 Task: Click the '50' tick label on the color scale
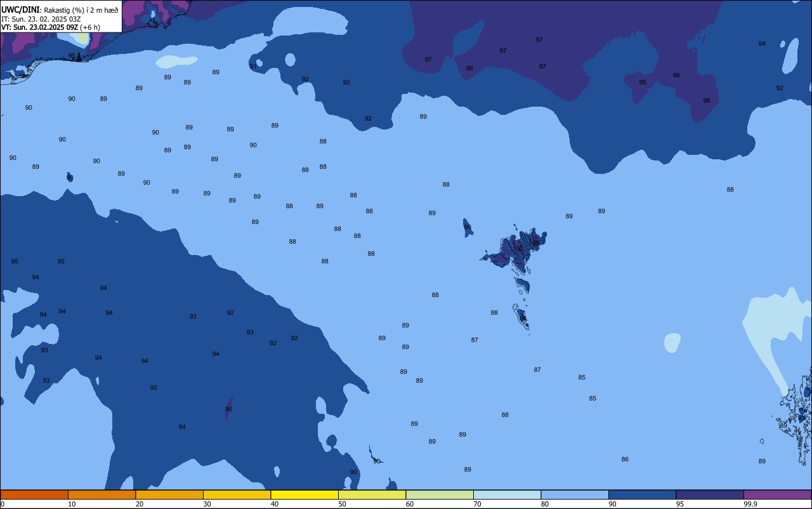tap(343, 504)
